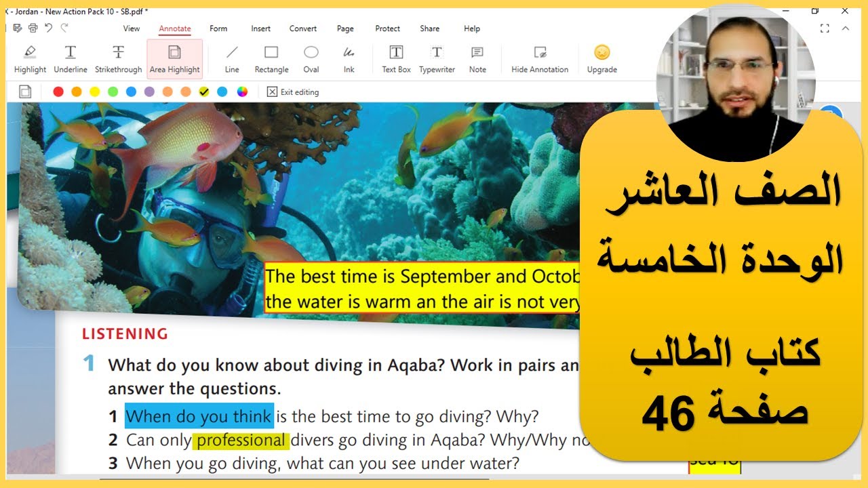Select the Typewriter tool

(x=437, y=59)
